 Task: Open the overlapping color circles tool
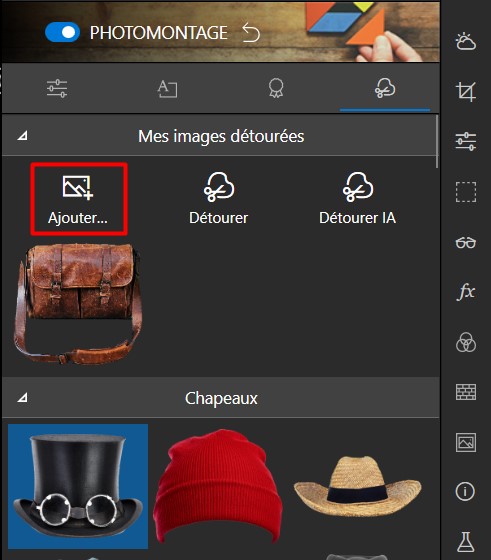pyautogui.click(x=466, y=342)
